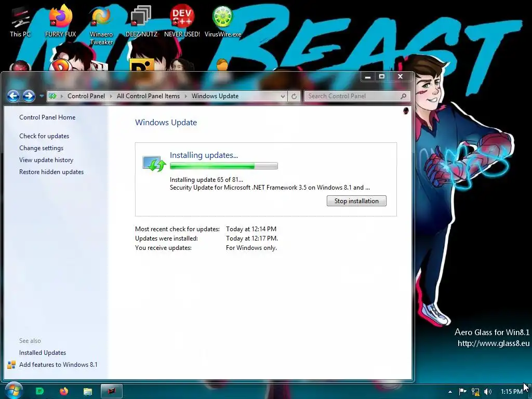The height and width of the screenshot is (399, 532).
Task: Click 'For Windows only.' text
Action: 251,248
